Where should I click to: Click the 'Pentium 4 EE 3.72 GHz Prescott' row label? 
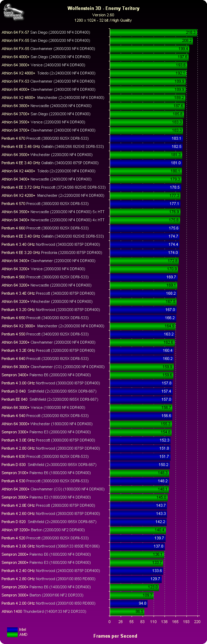click(53, 187)
